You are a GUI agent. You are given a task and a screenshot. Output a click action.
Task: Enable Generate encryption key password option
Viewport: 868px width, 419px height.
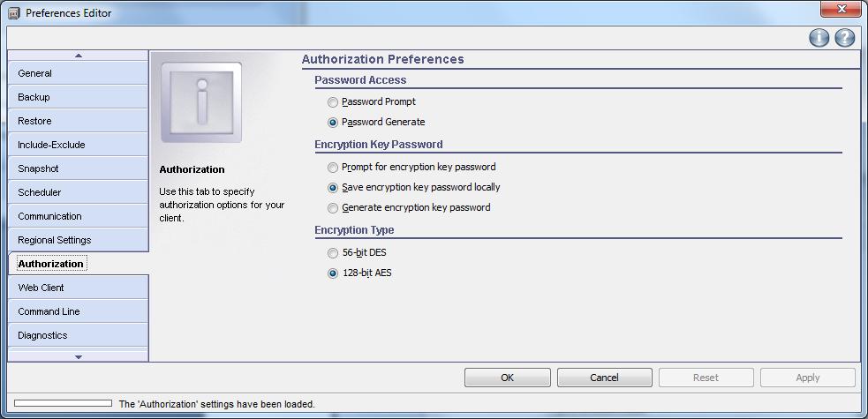coord(333,208)
